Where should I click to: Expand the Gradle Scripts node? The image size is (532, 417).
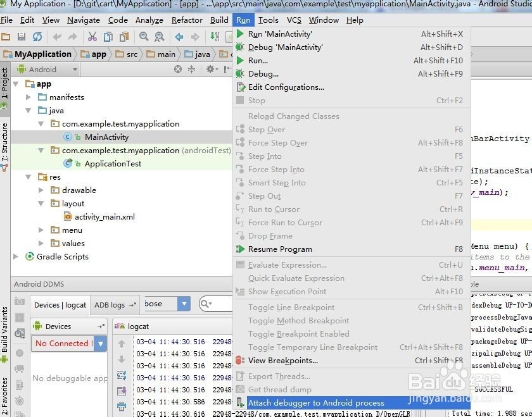pos(16,257)
